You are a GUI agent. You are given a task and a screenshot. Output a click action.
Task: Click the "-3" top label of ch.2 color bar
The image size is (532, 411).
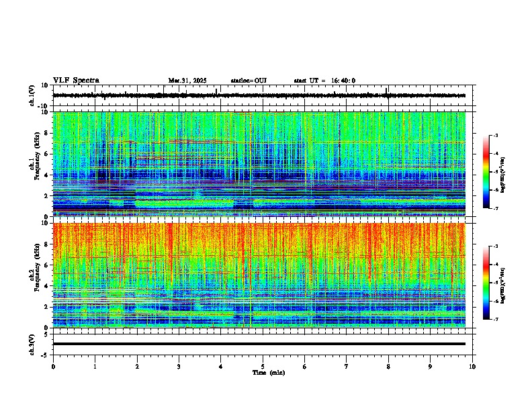(495, 246)
